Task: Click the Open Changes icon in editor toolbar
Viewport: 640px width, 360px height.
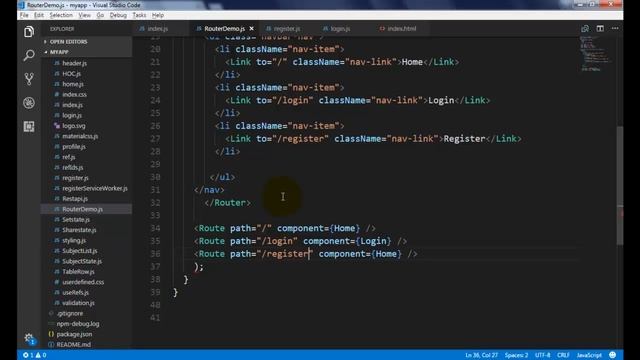Action: (x=585, y=29)
